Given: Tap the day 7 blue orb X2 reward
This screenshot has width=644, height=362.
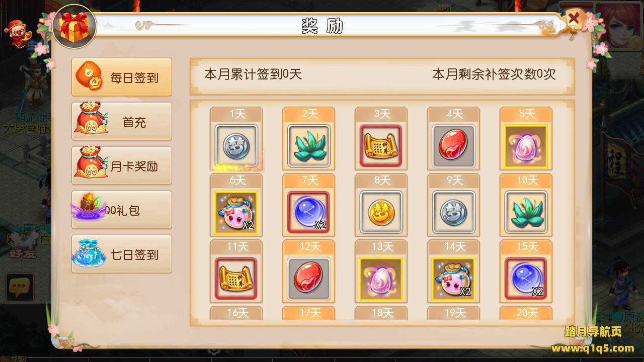Looking at the screenshot, I should [x=308, y=212].
